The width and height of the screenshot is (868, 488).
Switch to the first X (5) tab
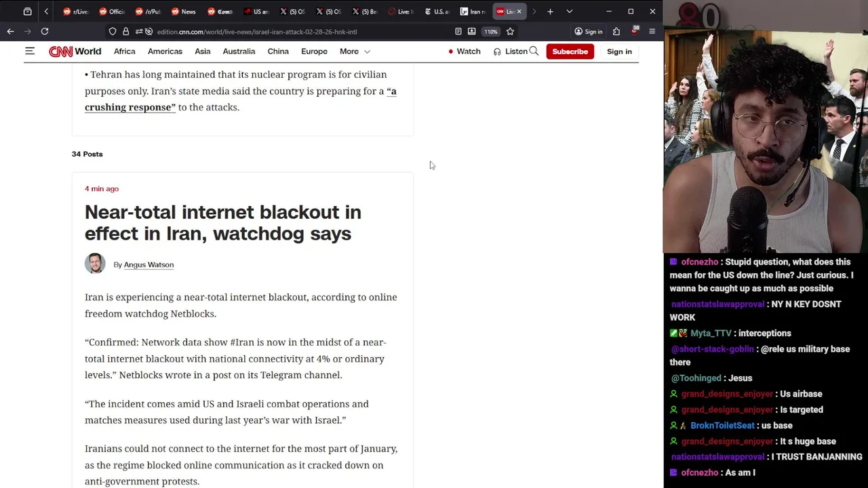pyautogui.click(x=292, y=12)
